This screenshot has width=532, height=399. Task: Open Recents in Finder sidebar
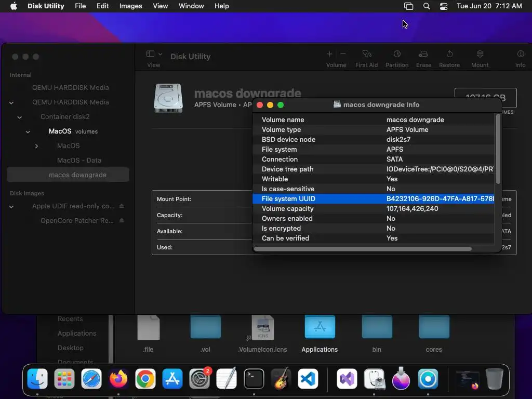[x=70, y=318]
